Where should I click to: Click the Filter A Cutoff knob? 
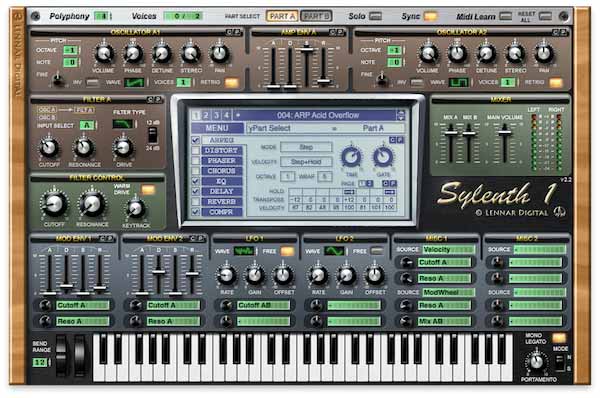tap(49, 147)
